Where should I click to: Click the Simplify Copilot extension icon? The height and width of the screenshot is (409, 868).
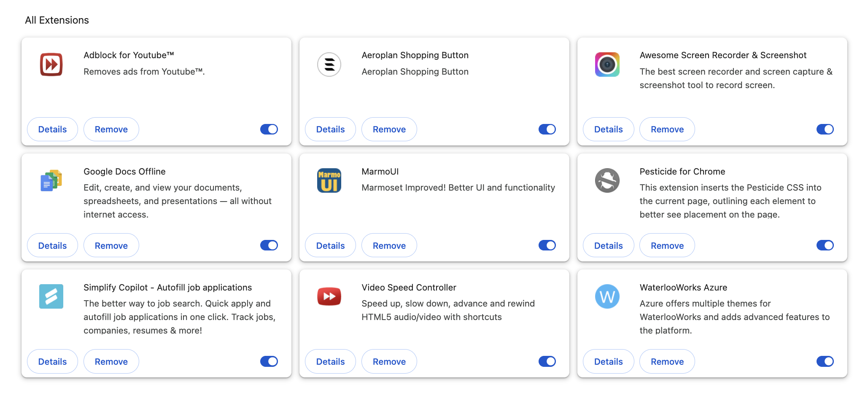51,296
